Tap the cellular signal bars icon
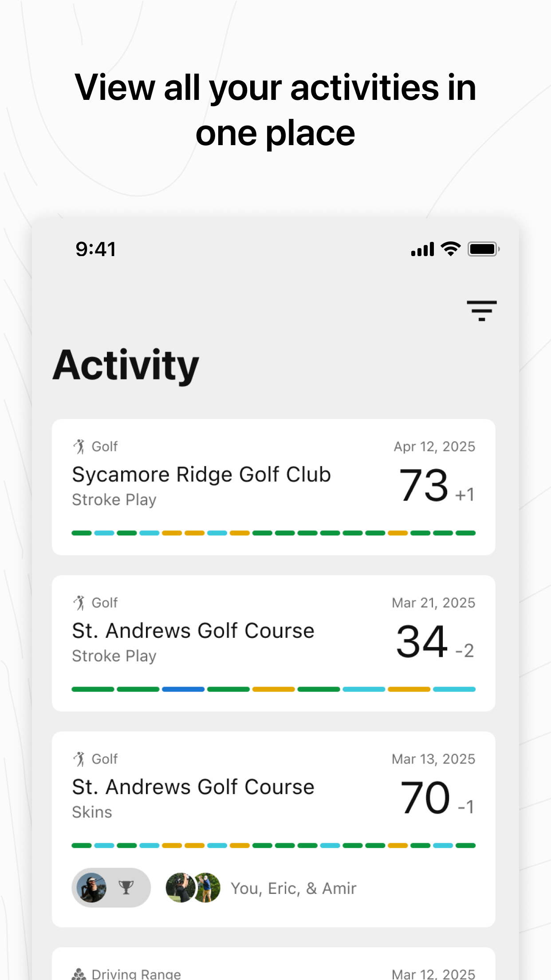 tap(422, 249)
